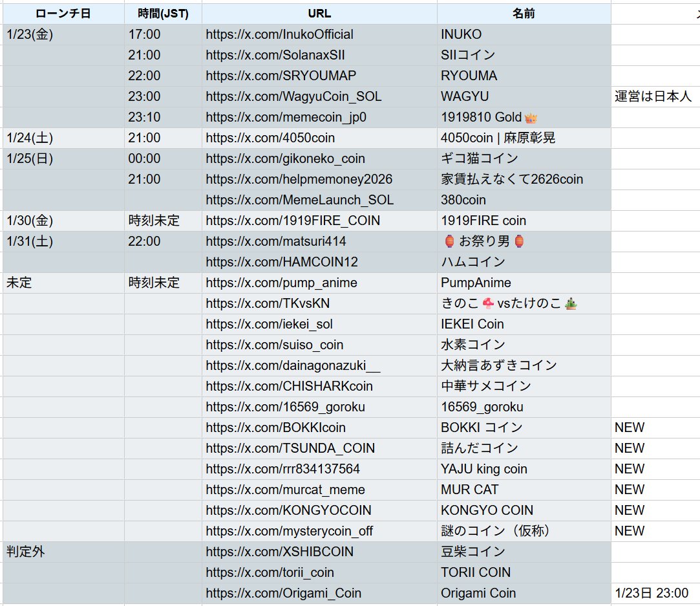Viewport: 700px width, 606px height.
Task: Open the matsuri414 link
Action: 276,241
